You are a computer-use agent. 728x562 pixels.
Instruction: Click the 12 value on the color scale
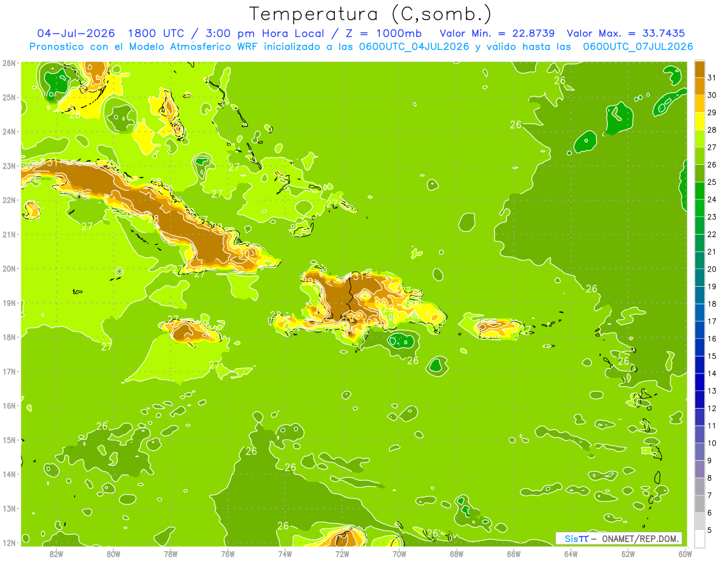tap(712, 408)
